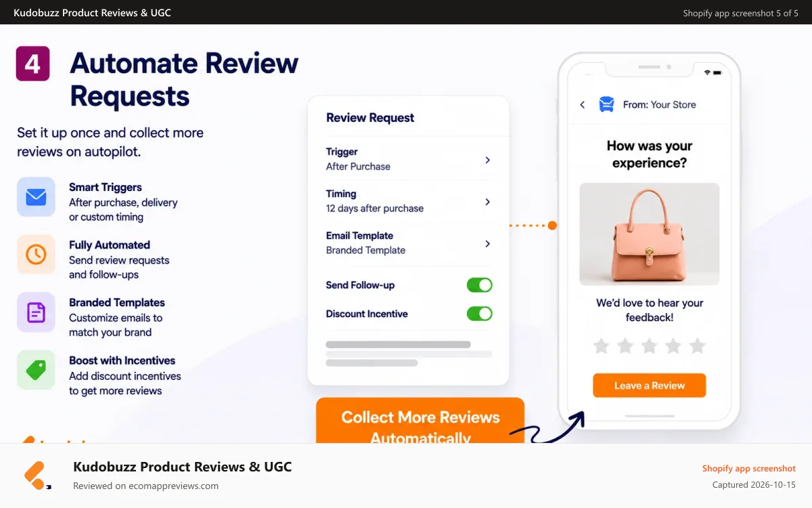Click the 'After Purchase' trigger value
812x508 pixels.
359,167
